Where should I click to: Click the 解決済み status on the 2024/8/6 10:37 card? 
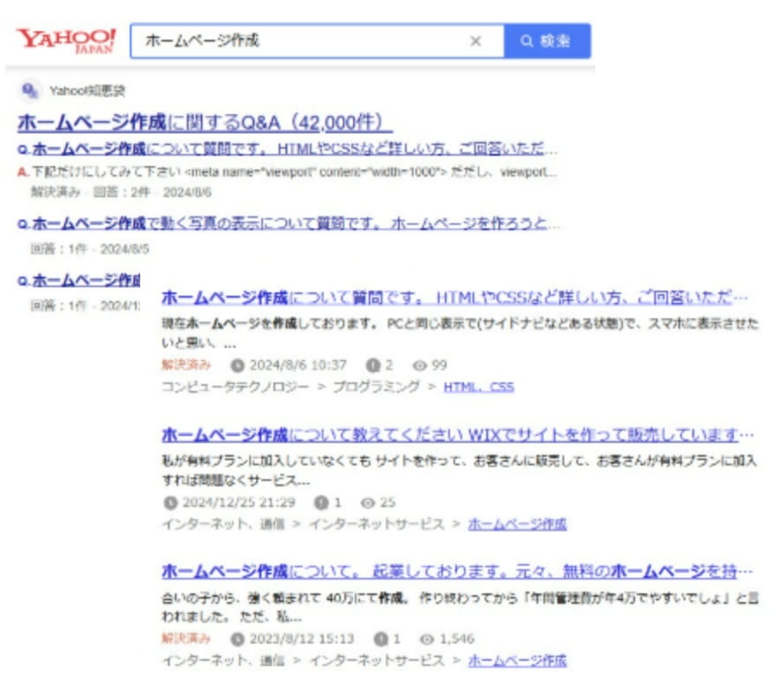[186, 365]
